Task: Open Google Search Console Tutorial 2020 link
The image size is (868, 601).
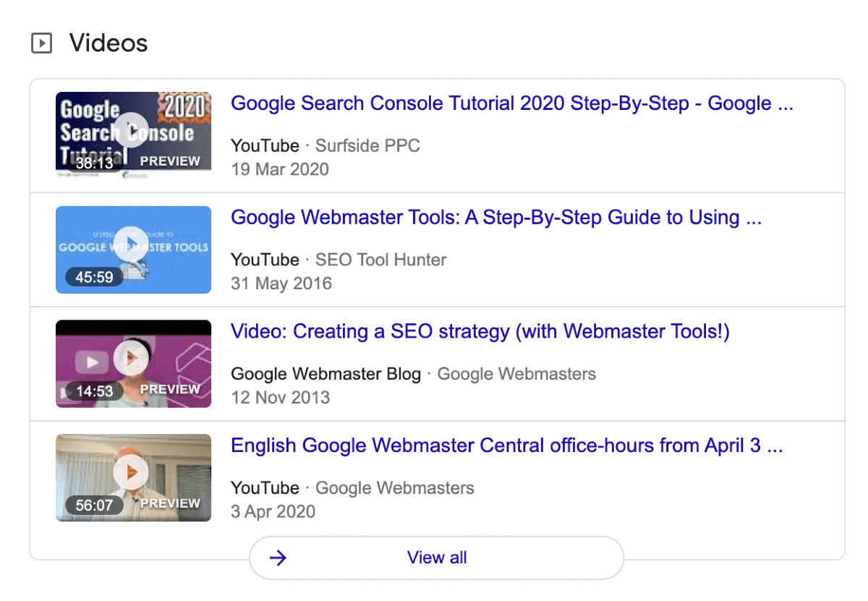Action: pyautogui.click(x=512, y=103)
